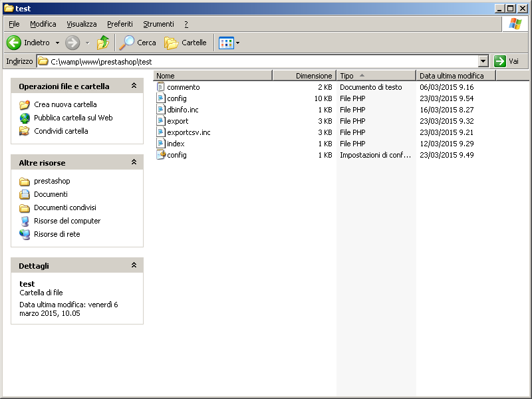The width and height of the screenshot is (532, 399).
Task: Collapse Operazioni file e cartella panel
Action: click(134, 86)
